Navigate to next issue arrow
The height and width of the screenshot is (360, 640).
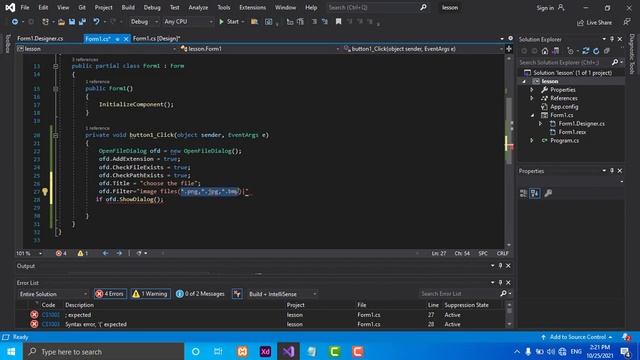pyautogui.click(x=119, y=253)
